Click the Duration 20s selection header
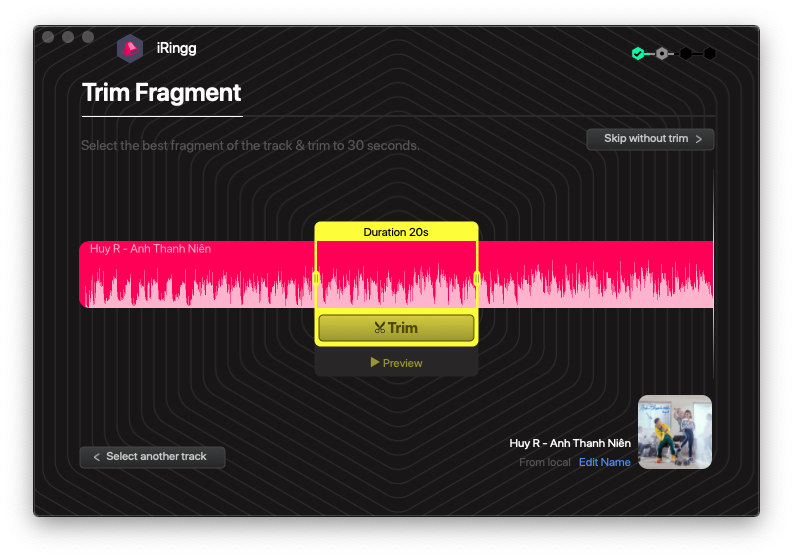The width and height of the screenshot is (793, 558). tap(396, 232)
